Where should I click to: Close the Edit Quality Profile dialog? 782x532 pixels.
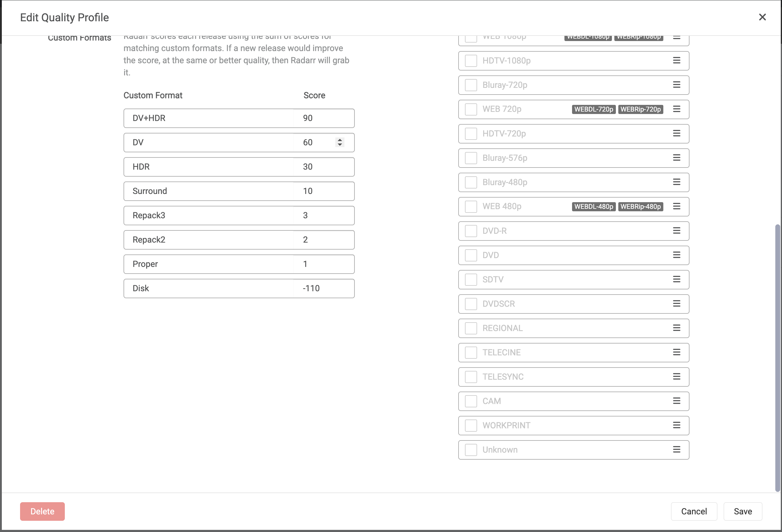(x=762, y=17)
